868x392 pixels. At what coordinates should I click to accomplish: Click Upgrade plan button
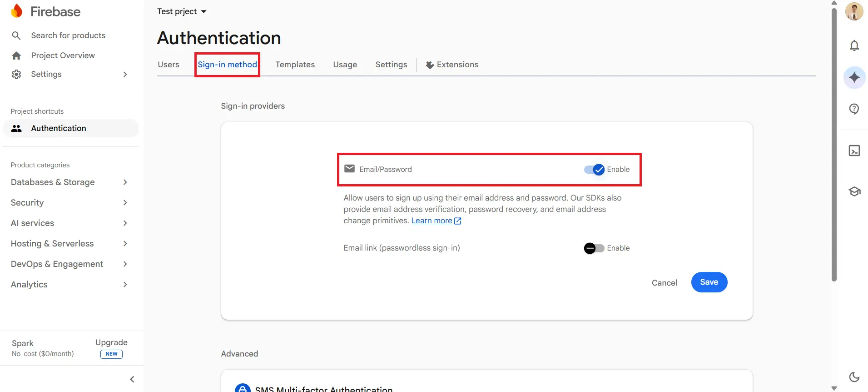point(111,342)
